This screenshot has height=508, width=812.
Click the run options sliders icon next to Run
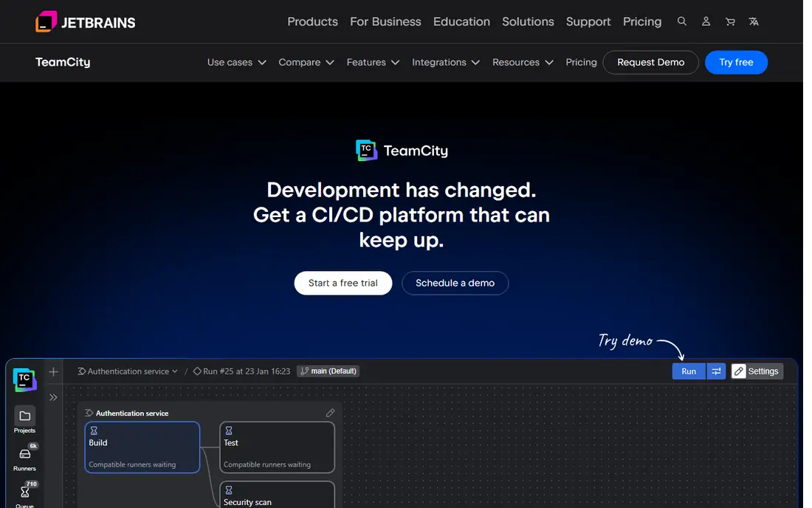(716, 371)
